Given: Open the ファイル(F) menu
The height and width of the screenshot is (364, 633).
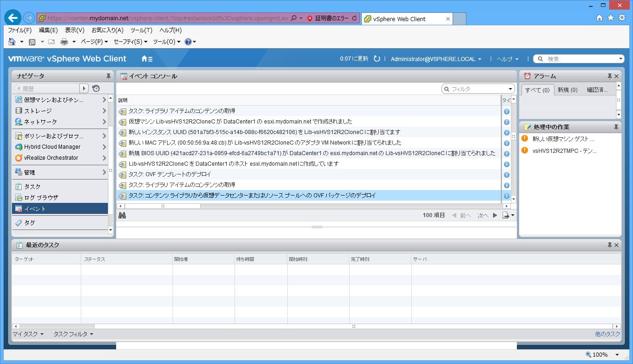Looking at the screenshot, I should coord(20,30).
